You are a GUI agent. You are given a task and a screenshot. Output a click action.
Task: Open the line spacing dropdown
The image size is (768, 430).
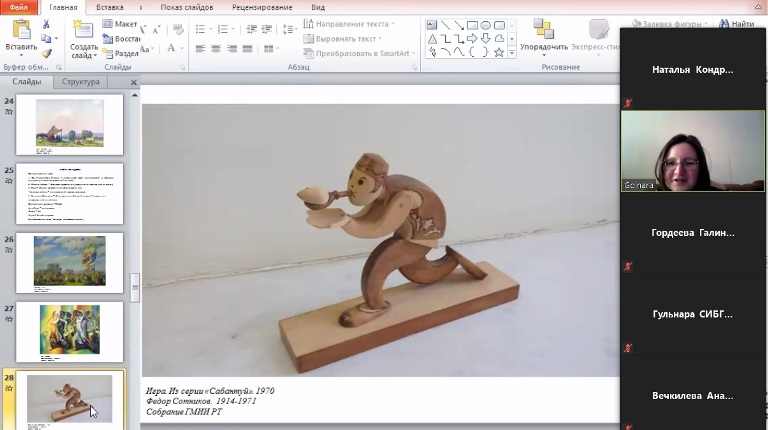297,29
